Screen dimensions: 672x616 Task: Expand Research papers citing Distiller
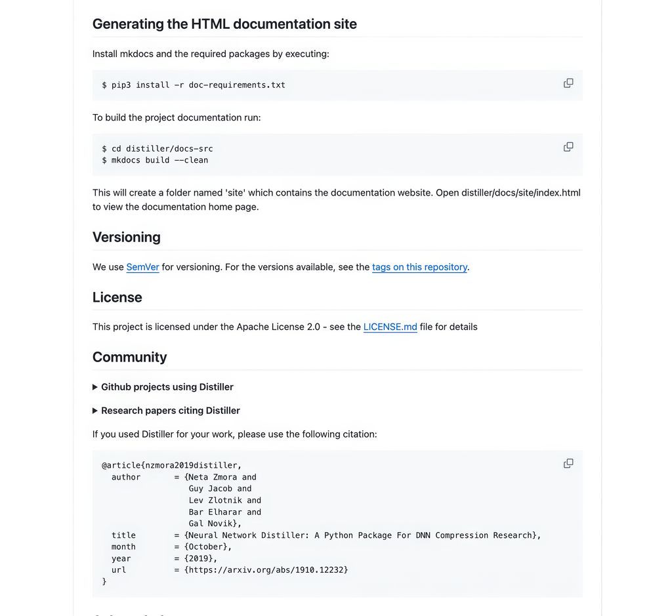170,411
